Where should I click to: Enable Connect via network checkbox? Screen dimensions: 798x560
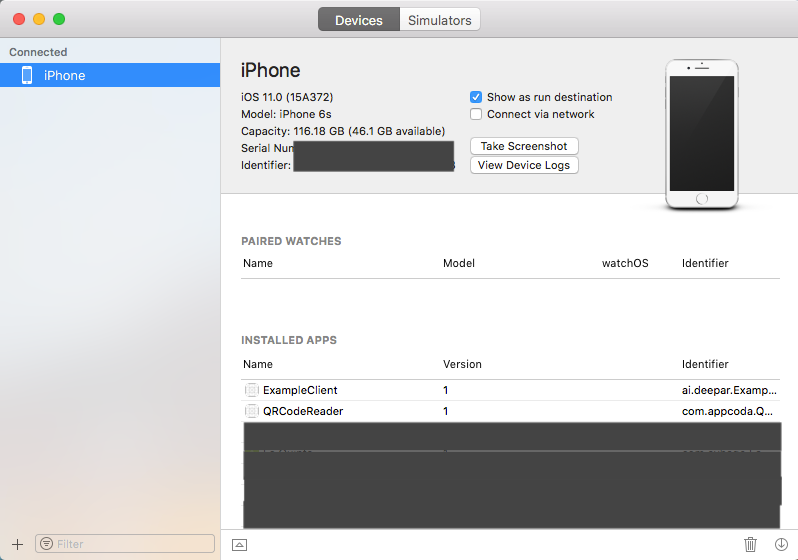coord(476,114)
